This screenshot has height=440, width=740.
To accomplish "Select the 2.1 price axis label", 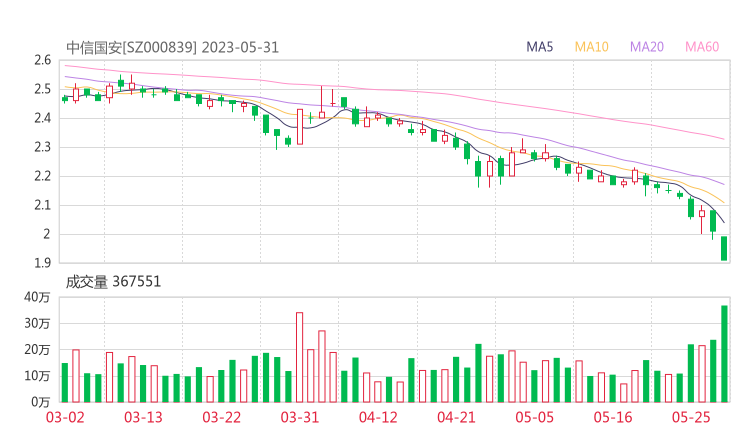I will tap(42, 205).
